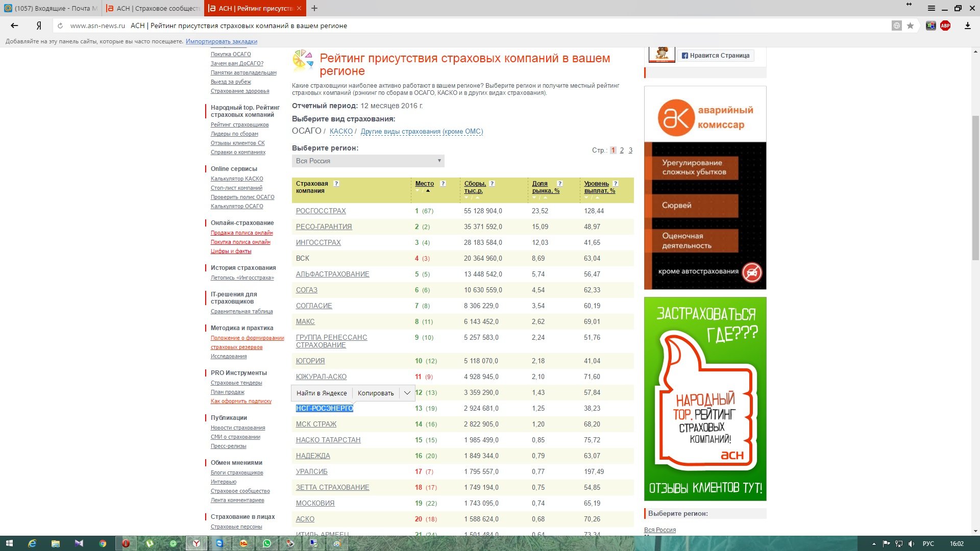This screenshot has width=980, height=551.
Task: Open the Вся Россия link in right sidebar
Action: pos(659,530)
